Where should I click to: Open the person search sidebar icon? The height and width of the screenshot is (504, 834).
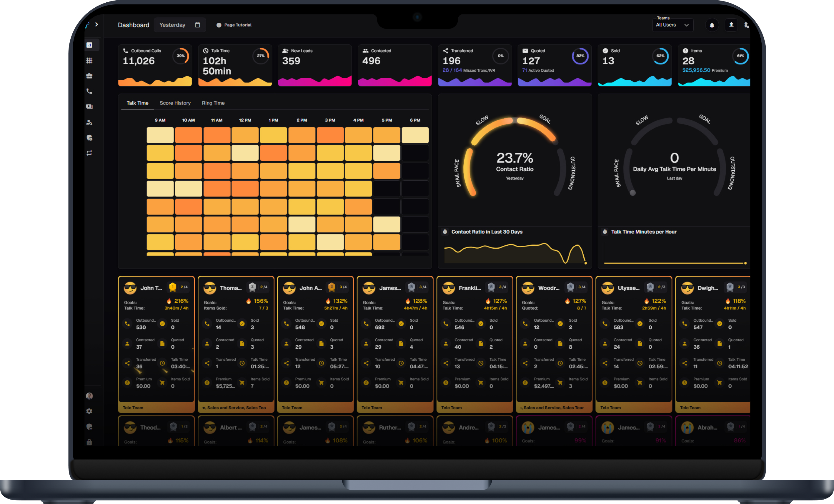click(89, 122)
